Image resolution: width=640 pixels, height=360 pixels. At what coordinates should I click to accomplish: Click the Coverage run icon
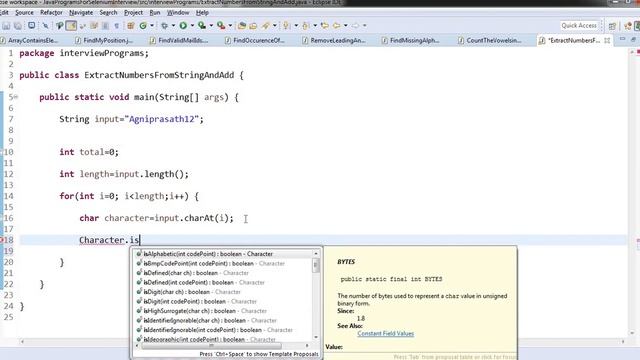click(x=202, y=26)
